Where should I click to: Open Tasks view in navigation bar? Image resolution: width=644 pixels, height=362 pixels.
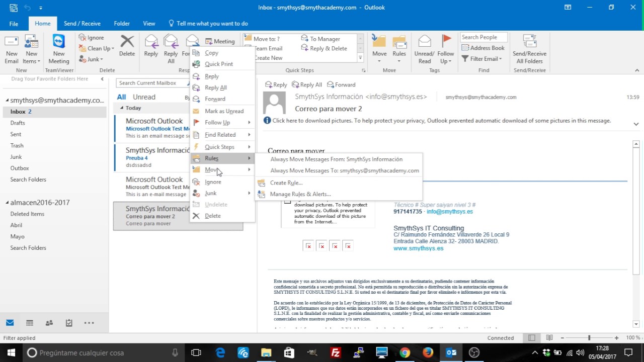click(69, 323)
